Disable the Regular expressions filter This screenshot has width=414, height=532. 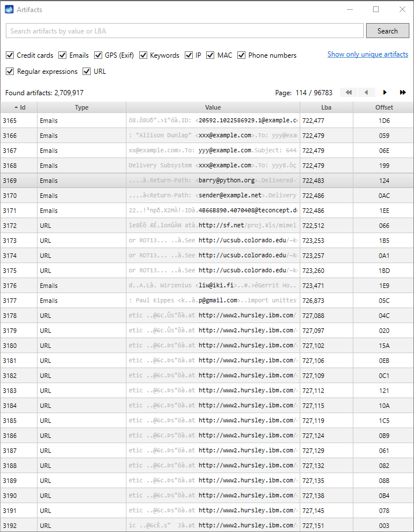pyautogui.click(x=10, y=71)
